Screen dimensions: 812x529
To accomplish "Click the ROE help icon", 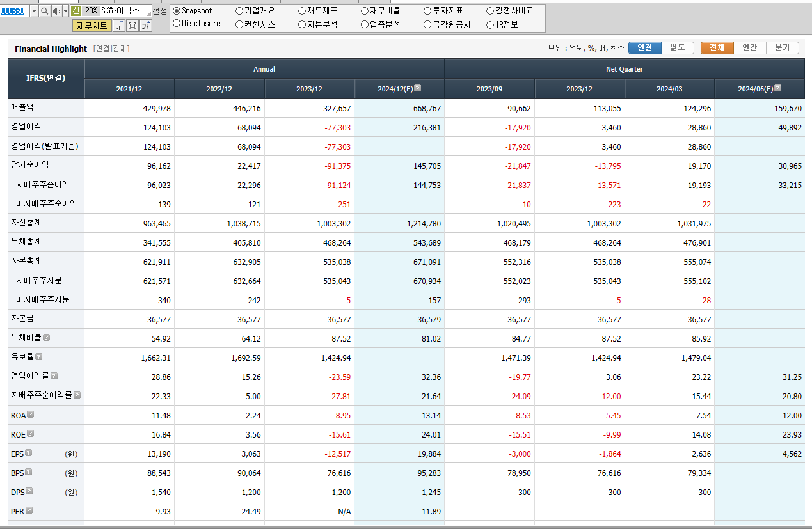I will (x=30, y=434).
